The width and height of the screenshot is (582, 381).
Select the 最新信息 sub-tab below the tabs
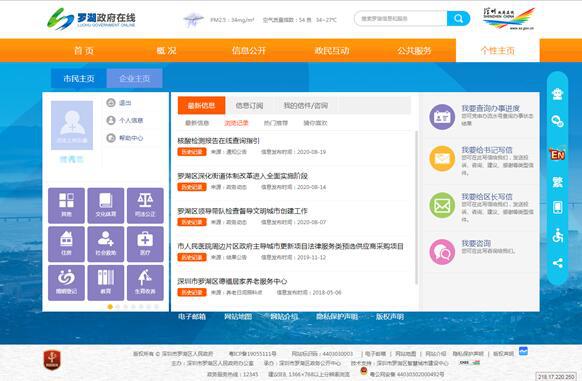197,123
